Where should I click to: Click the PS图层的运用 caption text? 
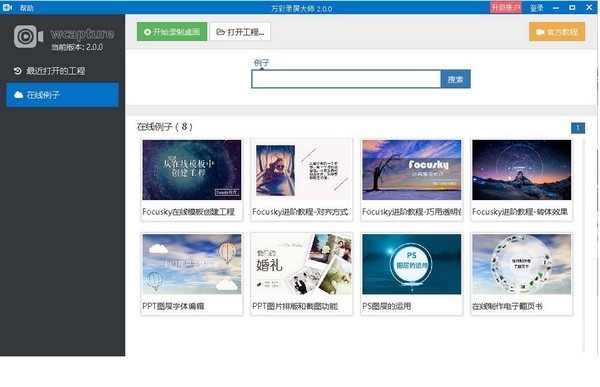[386, 306]
